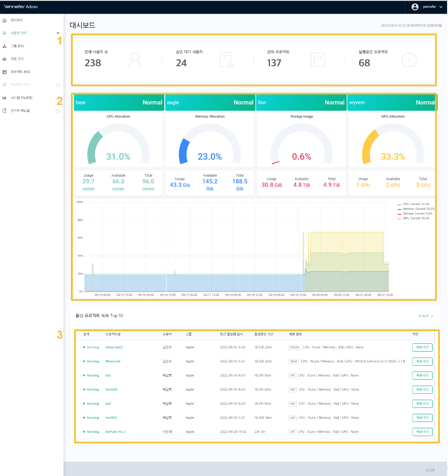Select the wyvern cluster tab
This screenshot has width=448, height=476.
392,102
